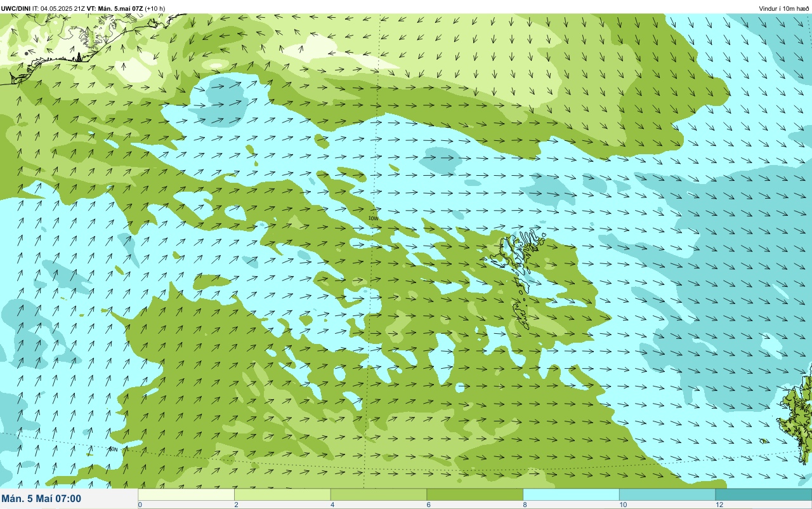This screenshot has height=509, width=812.
Task: Click the 'IT: 04.05.2025 21Z' init time text
Action: tap(59, 8)
